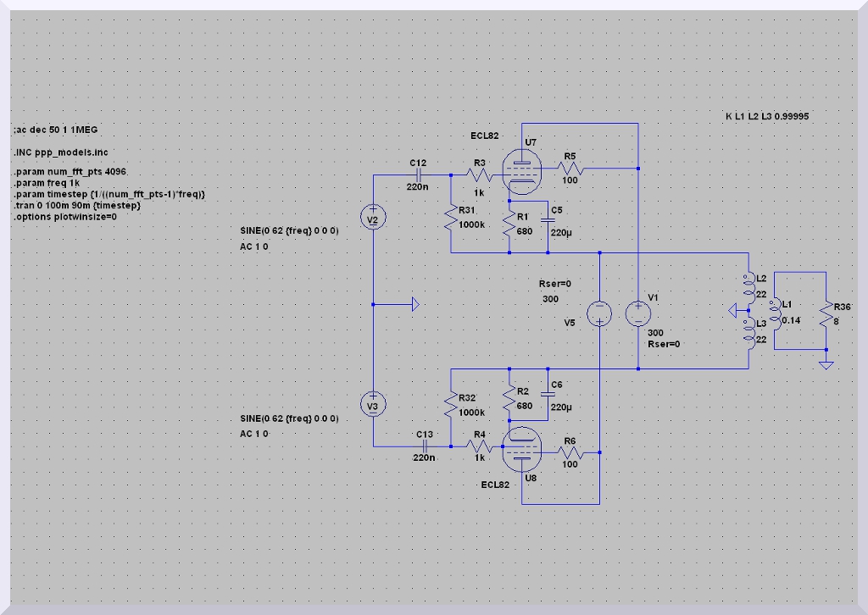Select the .tran simulation directive text

click(77, 206)
